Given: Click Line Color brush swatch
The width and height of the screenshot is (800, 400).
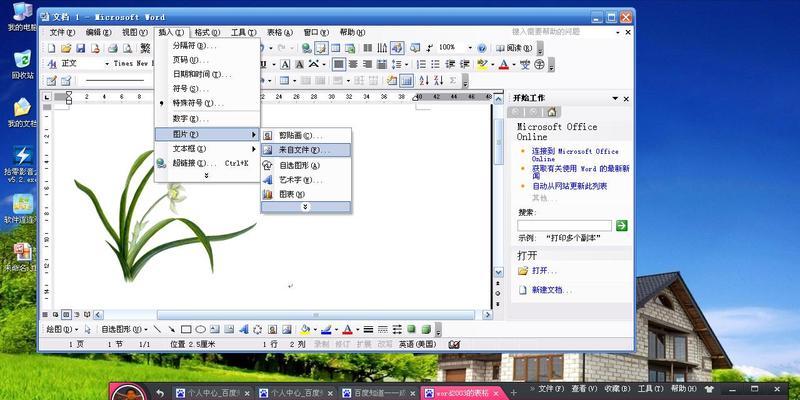Looking at the screenshot, I should point(327,329).
